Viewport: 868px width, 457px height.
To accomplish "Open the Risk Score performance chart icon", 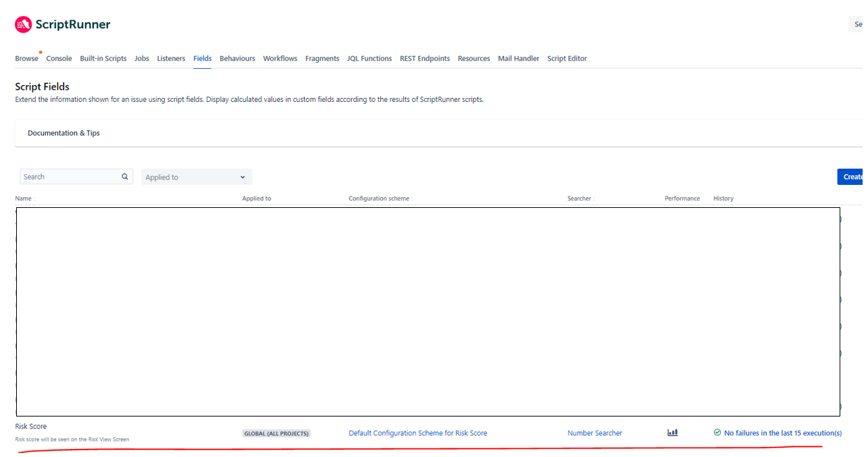I will (x=672, y=433).
